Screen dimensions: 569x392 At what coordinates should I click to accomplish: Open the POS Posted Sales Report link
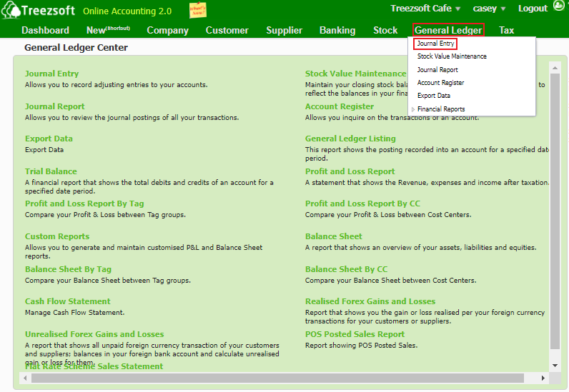pos(355,334)
